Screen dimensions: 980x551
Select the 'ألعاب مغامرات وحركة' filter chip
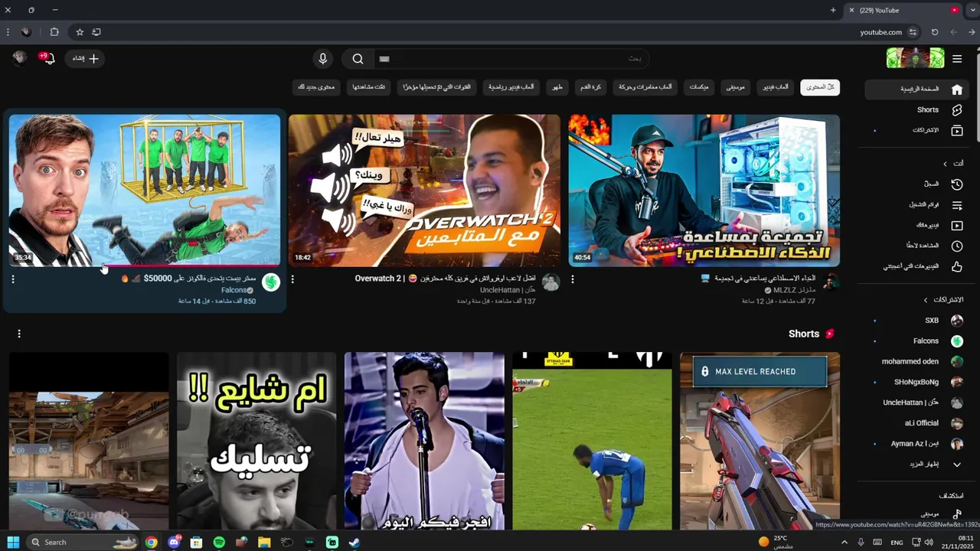(x=645, y=87)
